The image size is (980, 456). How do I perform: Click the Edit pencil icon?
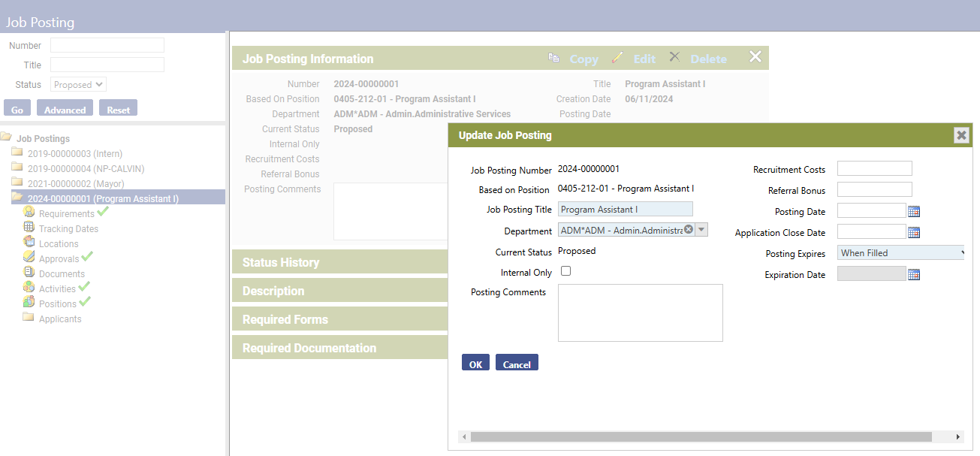(617, 58)
